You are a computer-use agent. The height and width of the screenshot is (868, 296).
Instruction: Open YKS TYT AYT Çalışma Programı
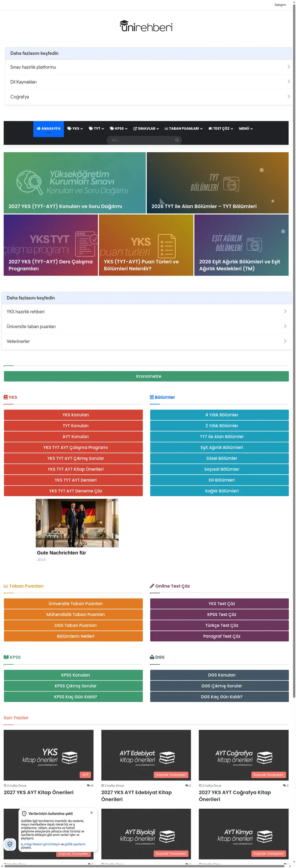(x=73, y=447)
